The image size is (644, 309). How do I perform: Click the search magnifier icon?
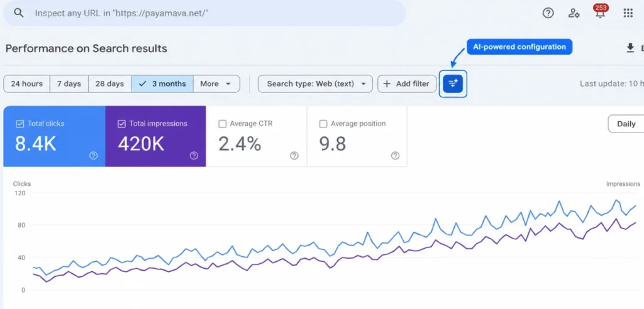[x=18, y=13]
